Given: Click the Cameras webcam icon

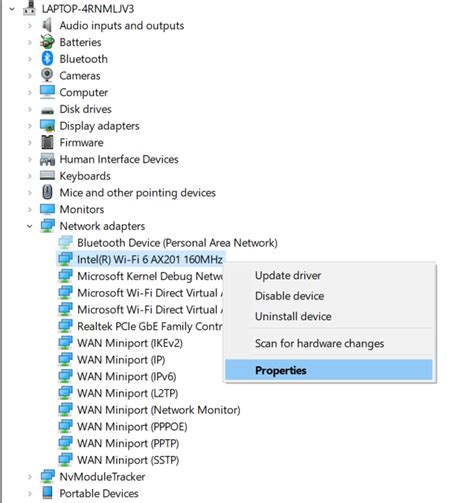Looking at the screenshot, I should (x=47, y=75).
